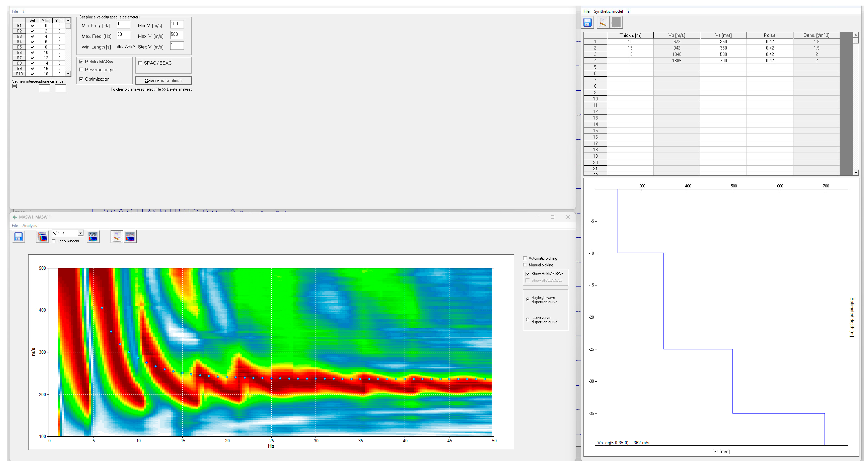Toggle the Show ReMi/MASW checkbox
Viewport: 868px width, 466px height.
click(527, 274)
